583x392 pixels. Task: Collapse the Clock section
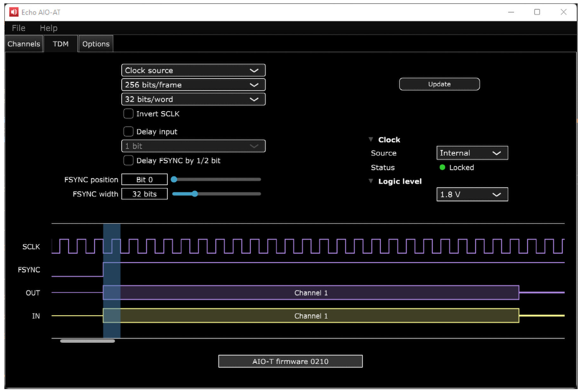[x=371, y=140]
